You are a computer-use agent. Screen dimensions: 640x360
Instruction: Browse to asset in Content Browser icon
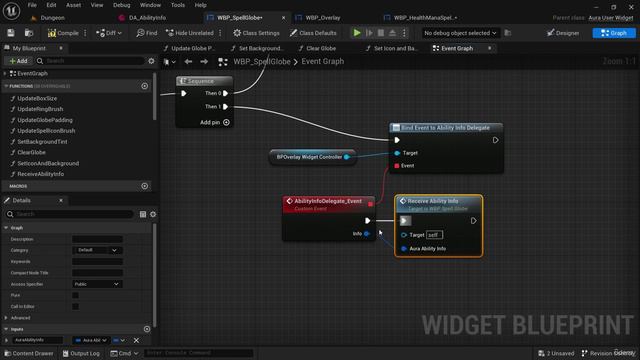(29, 33)
